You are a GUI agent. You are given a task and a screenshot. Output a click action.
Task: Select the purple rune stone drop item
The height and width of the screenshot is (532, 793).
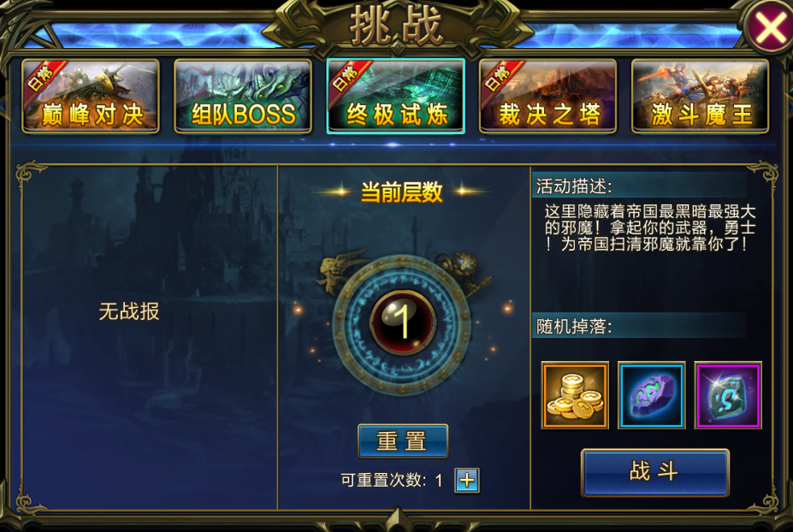[x=728, y=395]
